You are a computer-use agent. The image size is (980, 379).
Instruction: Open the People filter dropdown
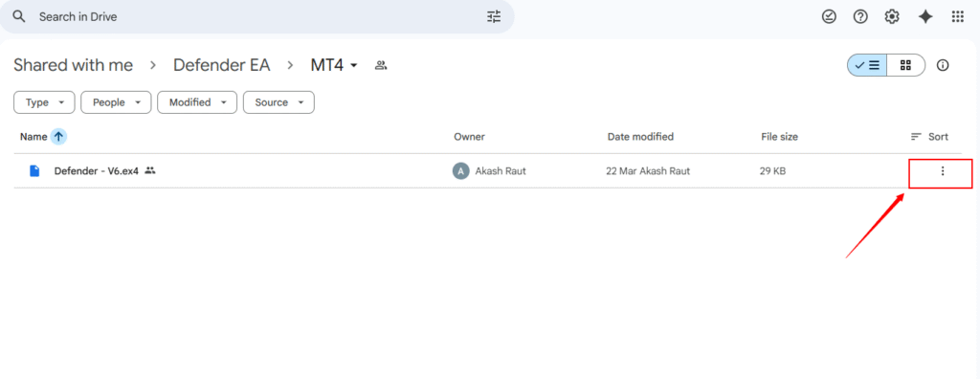click(x=116, y=102)
